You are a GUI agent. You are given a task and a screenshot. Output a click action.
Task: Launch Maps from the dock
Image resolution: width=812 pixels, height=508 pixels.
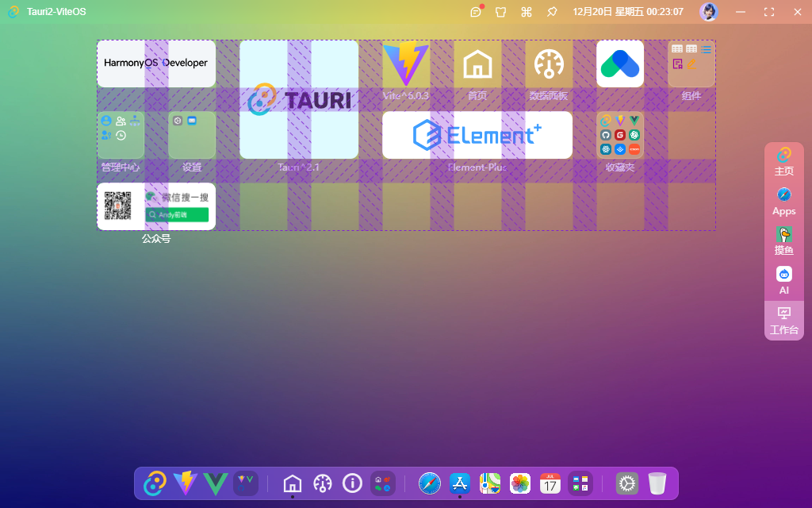pyautogui.click(x=490, y=483)
